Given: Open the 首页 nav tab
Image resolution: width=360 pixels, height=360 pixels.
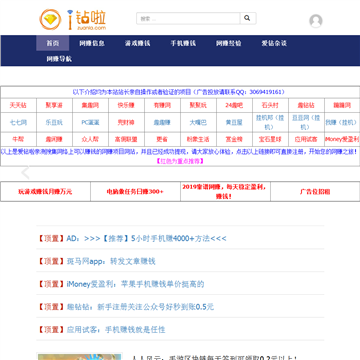Looking at the screenshot, I should click(53, 43).
